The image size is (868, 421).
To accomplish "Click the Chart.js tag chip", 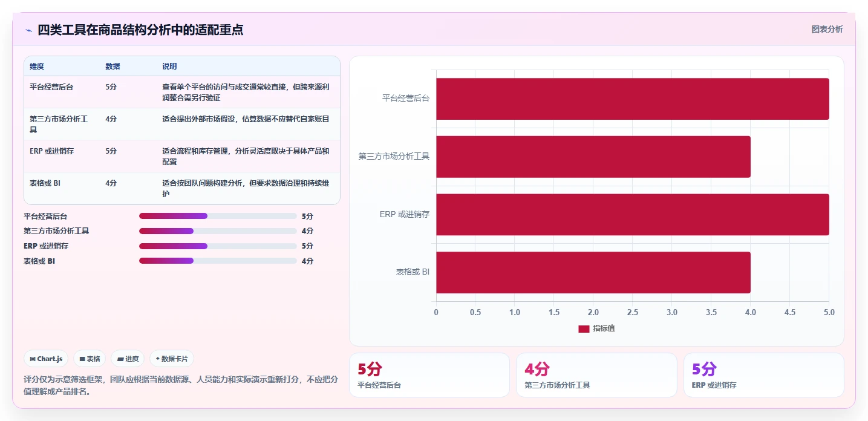I will click(47, 359).
